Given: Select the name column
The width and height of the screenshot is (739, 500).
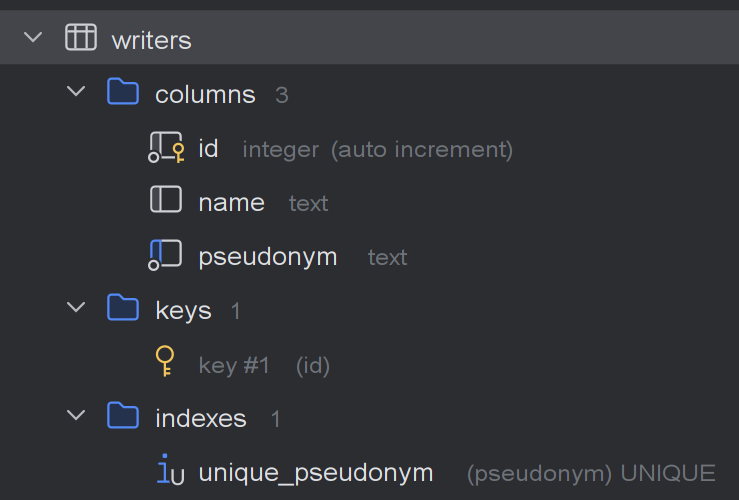Looking at the screenshot, I should (x=231, y=203).
